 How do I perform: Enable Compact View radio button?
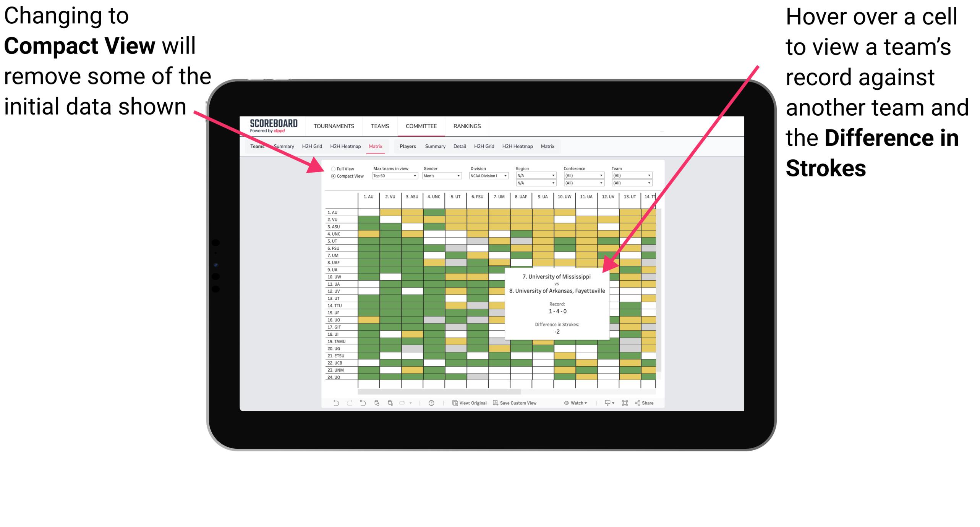coord(332,178)
